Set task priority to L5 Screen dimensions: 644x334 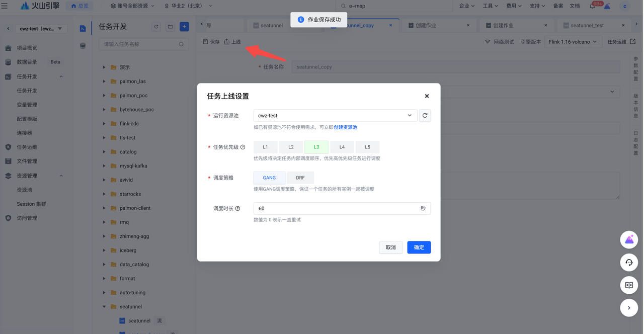(x=368, y=147)
